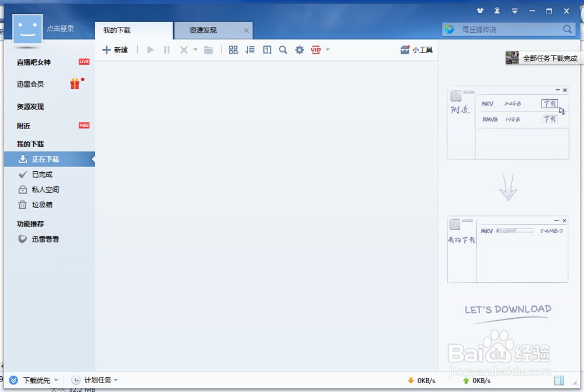Delete task with X icon in toolbar

[183, 50]
